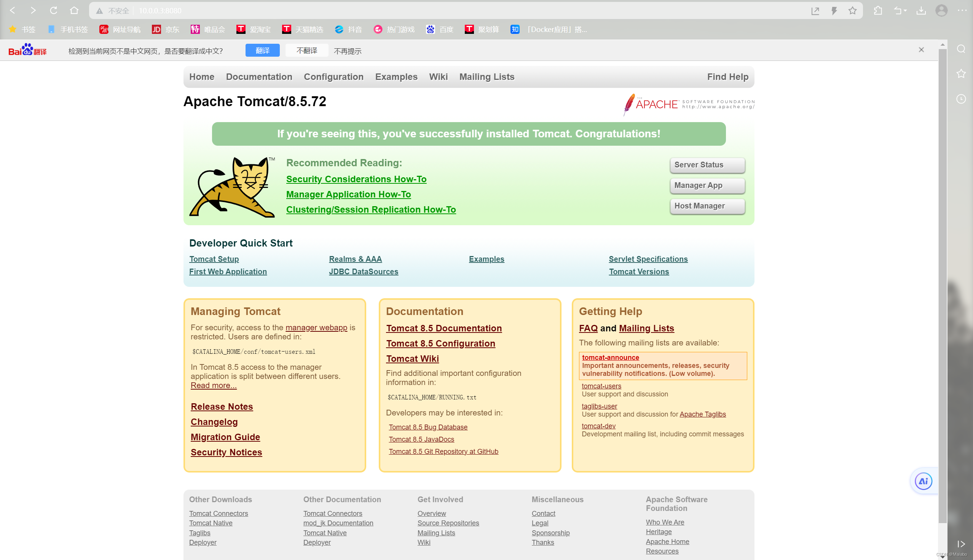Image resolution: width=973 pixels, height=560 pixels.
Task: Click the history clock icon in the sidebar
Action: [961, 99]
